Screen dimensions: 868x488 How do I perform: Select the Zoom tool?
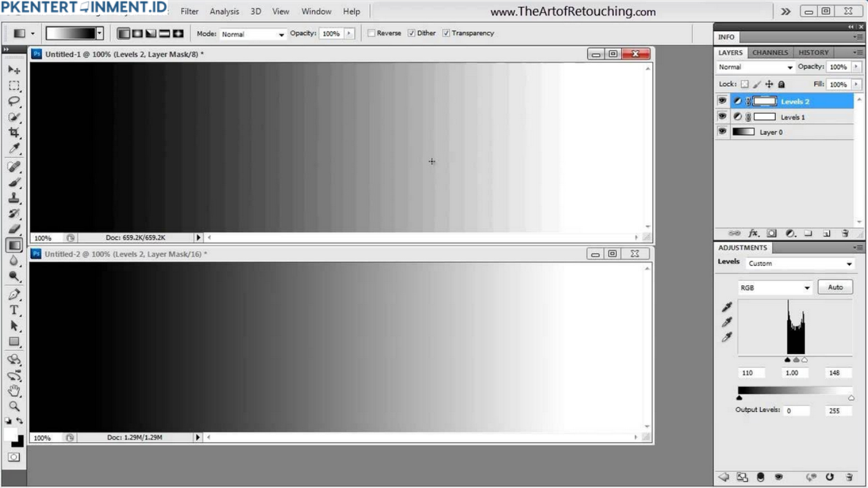point(14,407)
